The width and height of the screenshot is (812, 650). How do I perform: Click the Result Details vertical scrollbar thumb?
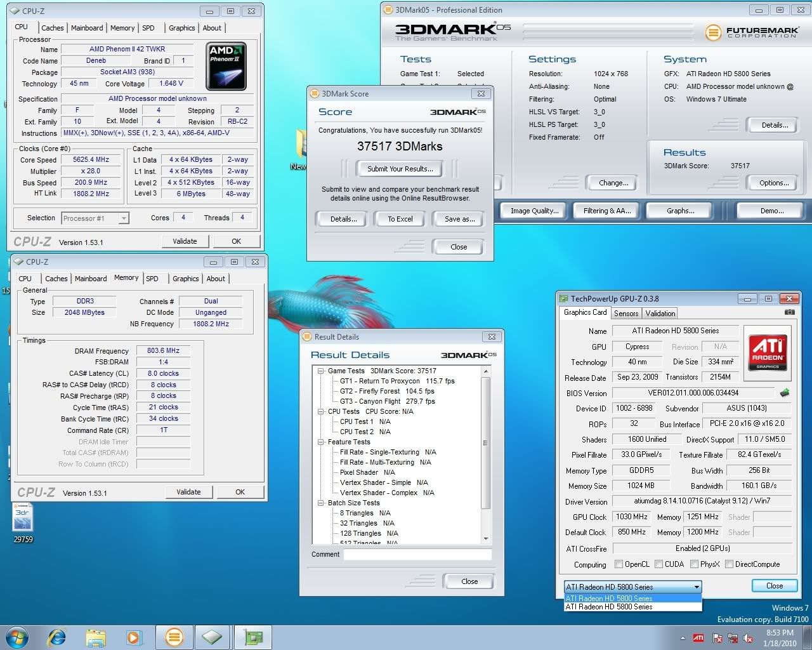[486, 443]
